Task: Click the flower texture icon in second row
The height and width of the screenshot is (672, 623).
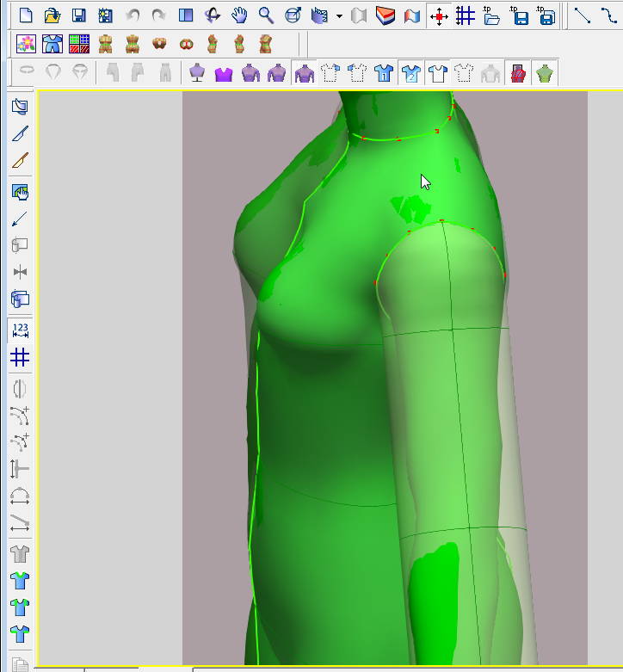Action: pos(26,44)
